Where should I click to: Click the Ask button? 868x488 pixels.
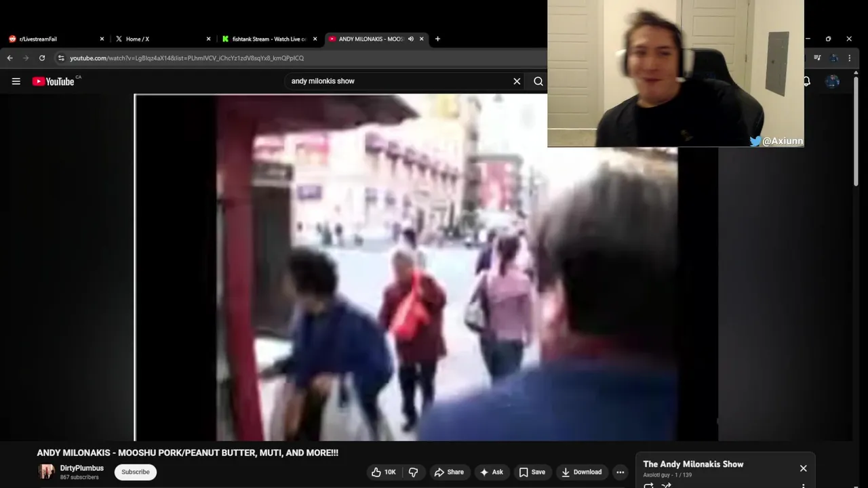(492, 472)
